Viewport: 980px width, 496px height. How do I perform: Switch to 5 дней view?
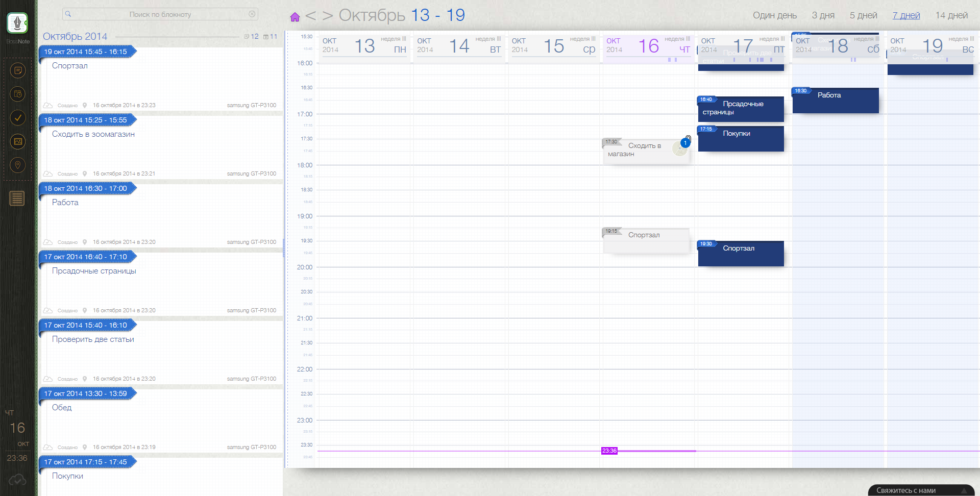(x=863, y=15)
